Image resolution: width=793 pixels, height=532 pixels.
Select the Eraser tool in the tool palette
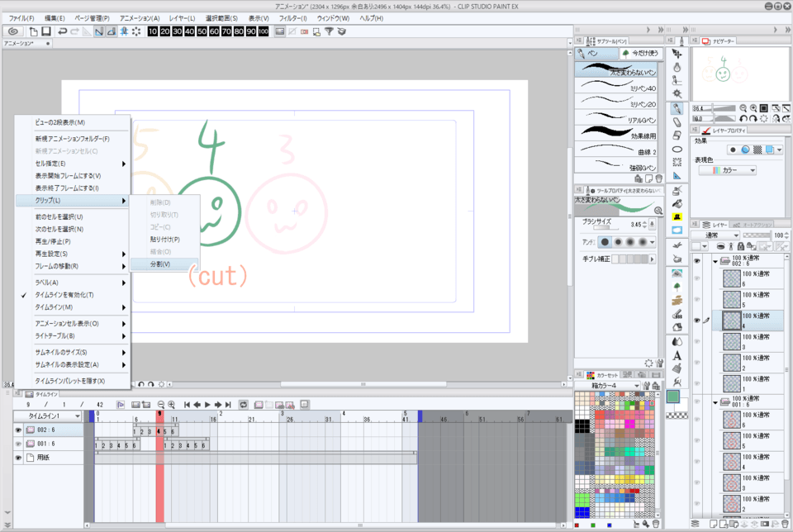coord(677,135)
